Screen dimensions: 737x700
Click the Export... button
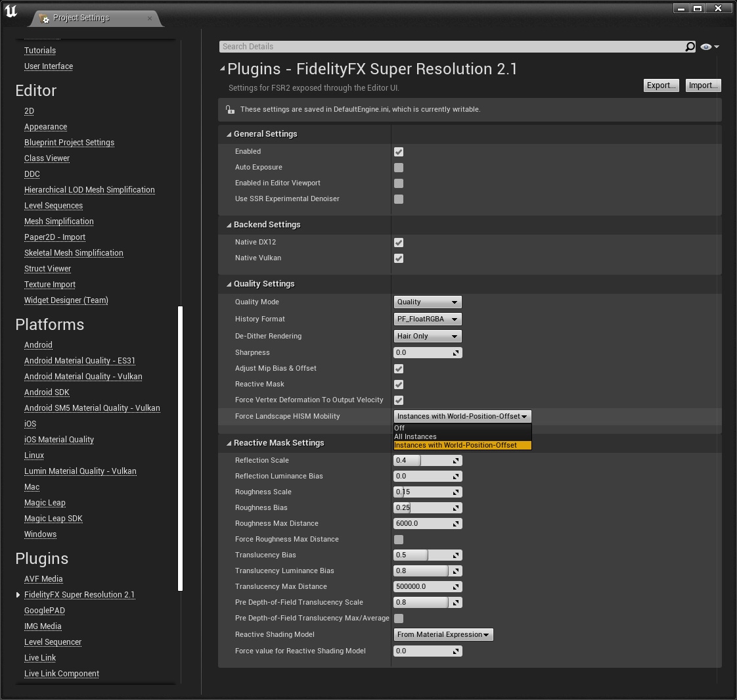pyautogui.click(x=661, y=85)
